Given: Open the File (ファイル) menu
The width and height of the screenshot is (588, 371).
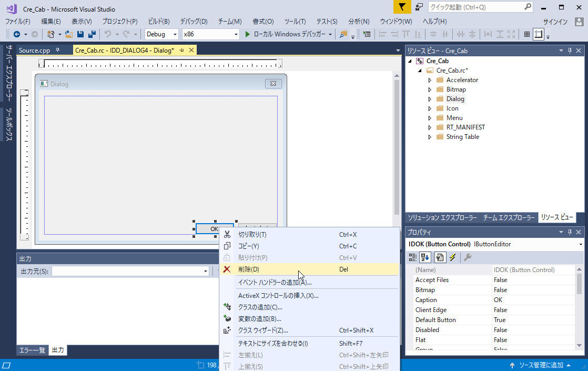Looking at the screenshot, I should [18, 22].
